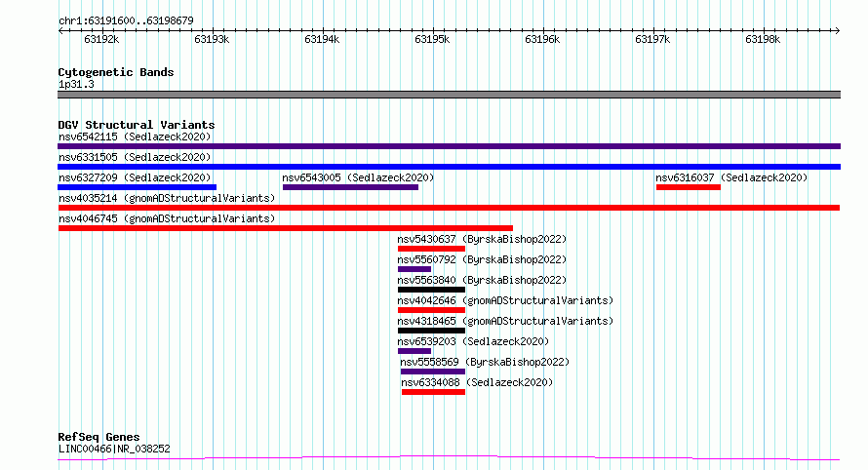The height and width of the screenshot is (470, 868).
Task: Click the gray 1p31.3 cytogenetic band bar
Action: [x=449, y=95]
